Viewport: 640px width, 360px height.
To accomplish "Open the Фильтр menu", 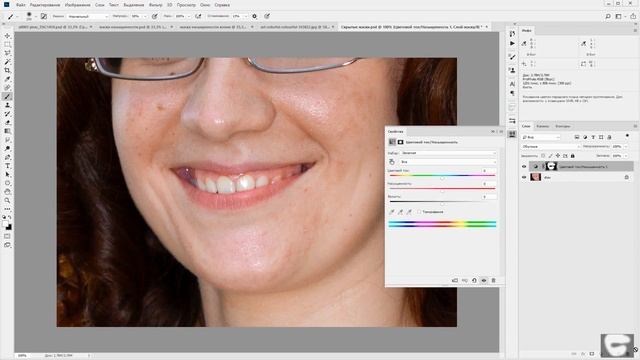I will tap(156, 5).
